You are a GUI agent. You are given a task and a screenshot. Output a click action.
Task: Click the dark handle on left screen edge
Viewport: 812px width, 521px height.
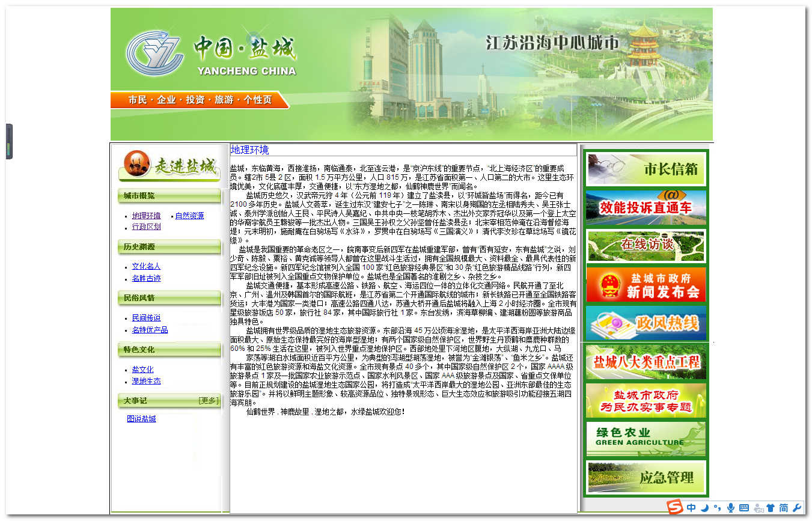(9, 141)
